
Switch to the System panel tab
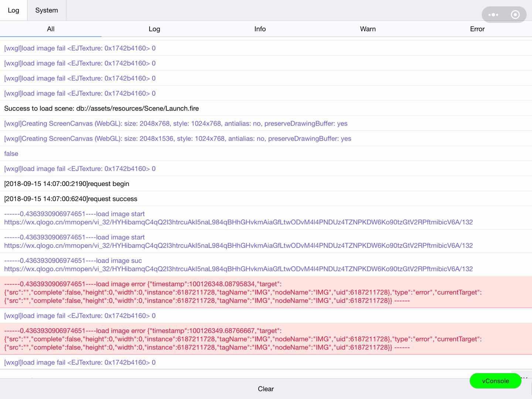click(47, 10)
